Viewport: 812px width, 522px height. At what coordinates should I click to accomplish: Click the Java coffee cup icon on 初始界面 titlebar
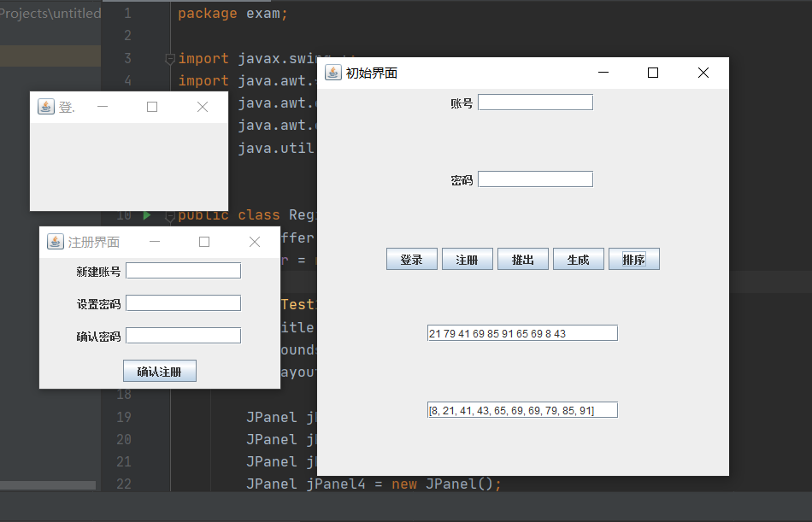[x=332, y=73]
